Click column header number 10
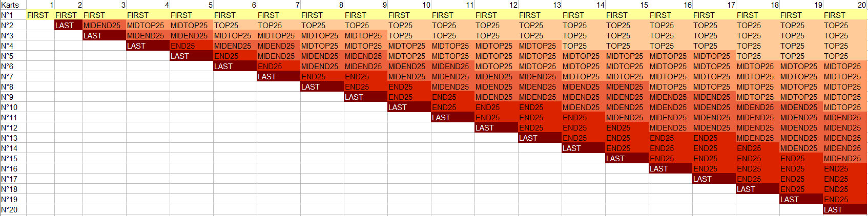 (x=409, y=5)
